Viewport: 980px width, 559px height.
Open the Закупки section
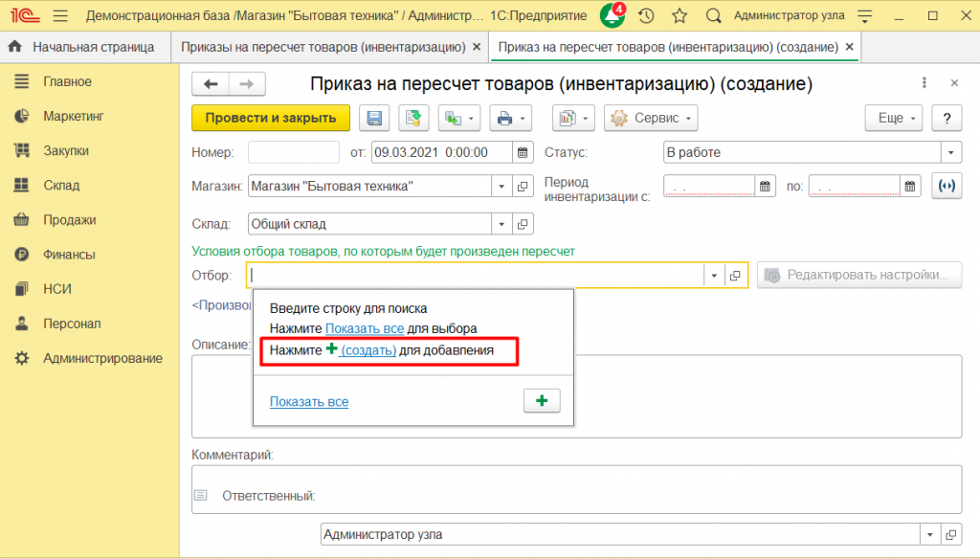[x=66, y=150]
